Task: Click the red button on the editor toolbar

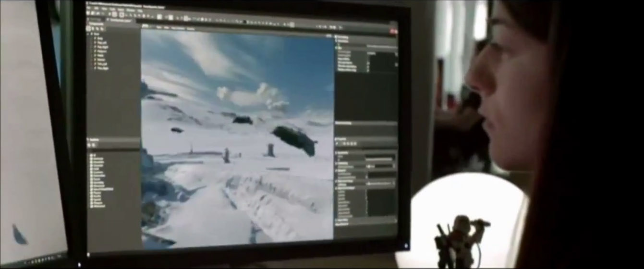Action: point(393,31)
